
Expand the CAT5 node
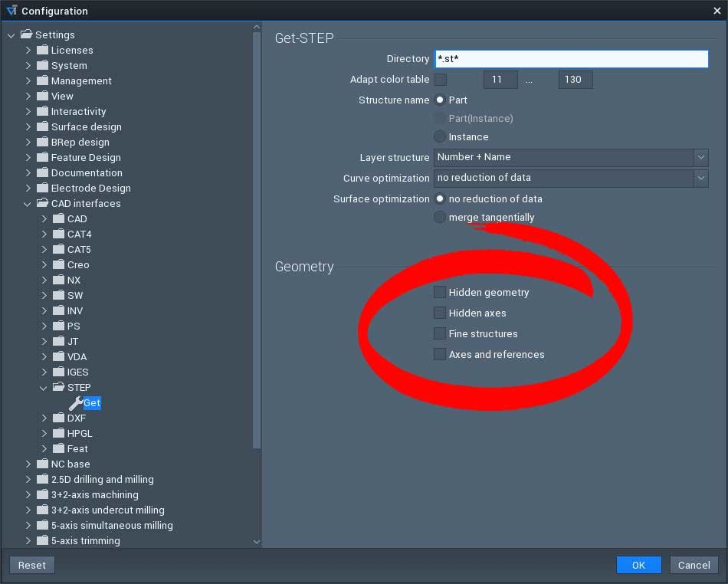click(44, 249)
